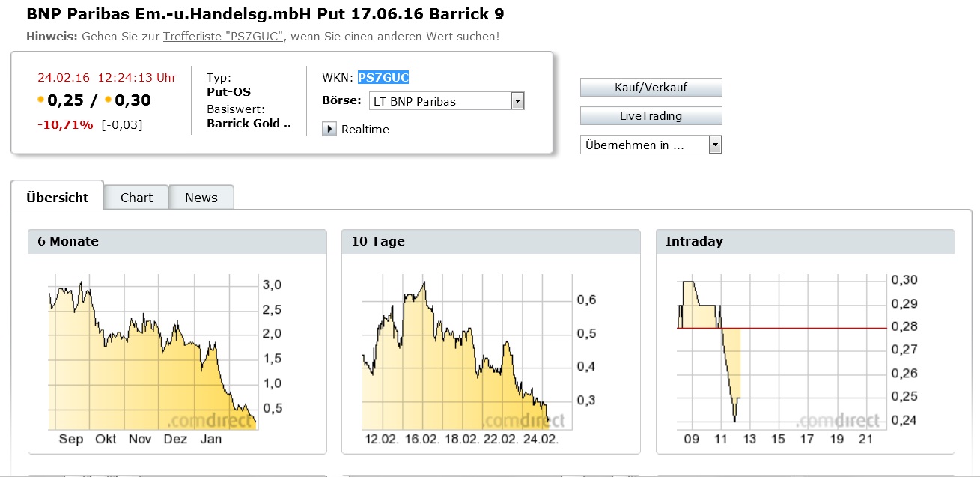980x477 pixels.
Task: Follow the Trefferliste "PS7GUC" link
Action: click(x=223, y=36)
